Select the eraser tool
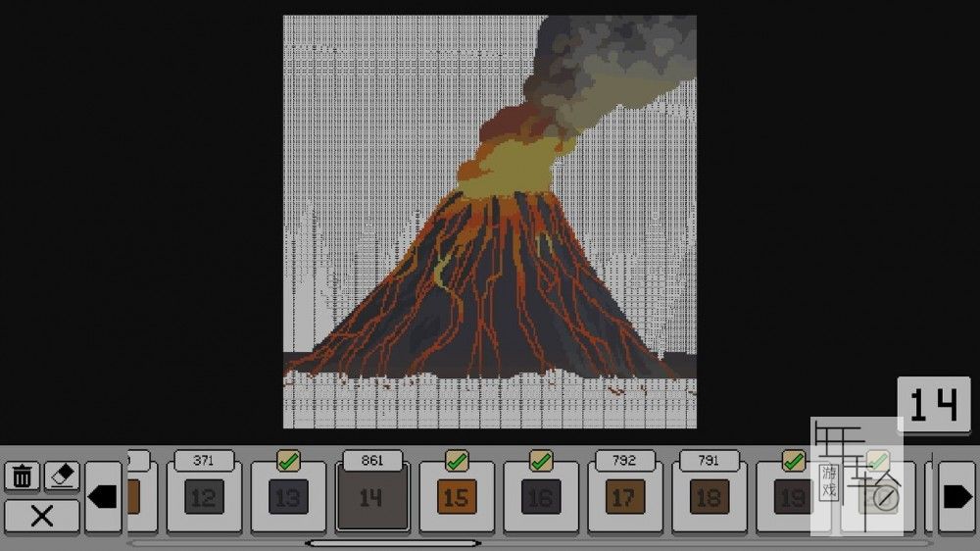This screenshot has width=980, height=551. pos(63,477)
